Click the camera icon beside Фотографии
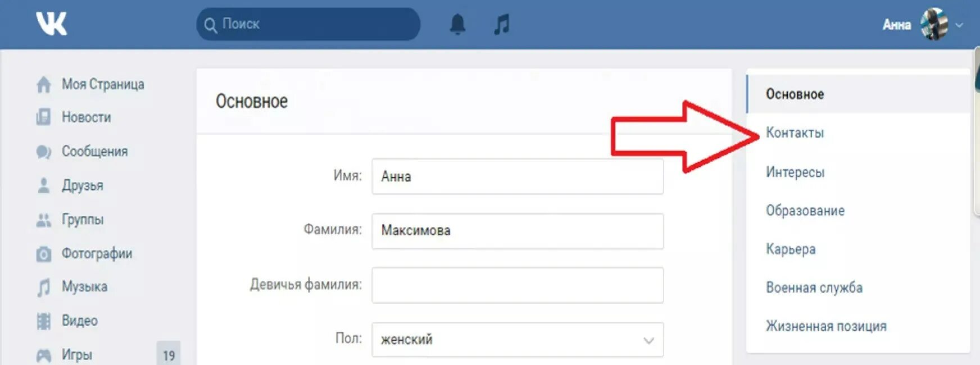Image resolution: width=980 pixels, height=365 pixels. click(43, 254)
